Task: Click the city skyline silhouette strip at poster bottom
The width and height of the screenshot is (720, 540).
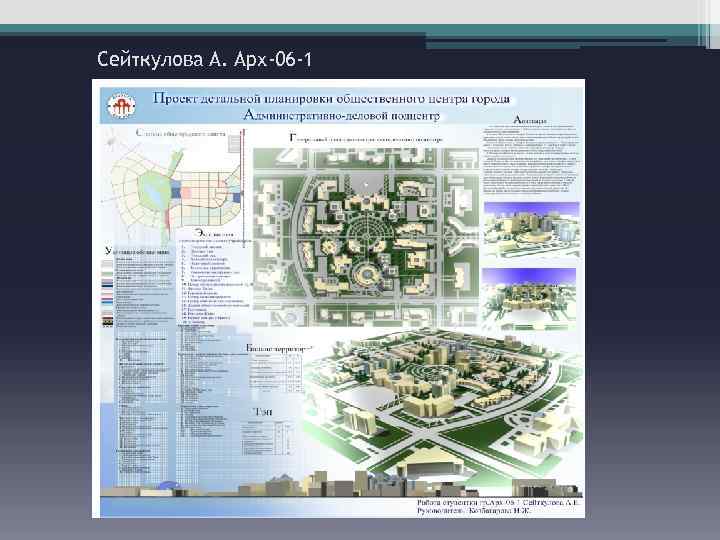Action: pyautogui.click(x=342, y=486)
